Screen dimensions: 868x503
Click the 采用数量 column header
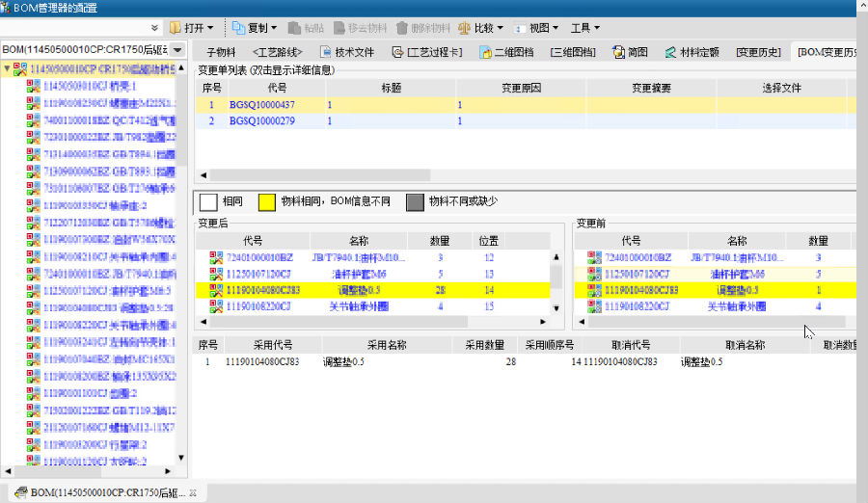pyautogui.click(x=484, y=345)
